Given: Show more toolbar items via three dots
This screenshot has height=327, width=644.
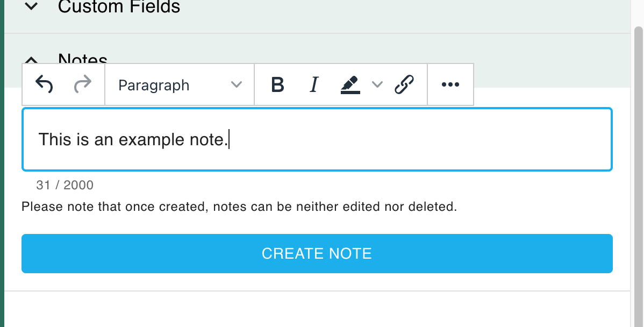Looking at the screenshot, I should pos(450,84).
